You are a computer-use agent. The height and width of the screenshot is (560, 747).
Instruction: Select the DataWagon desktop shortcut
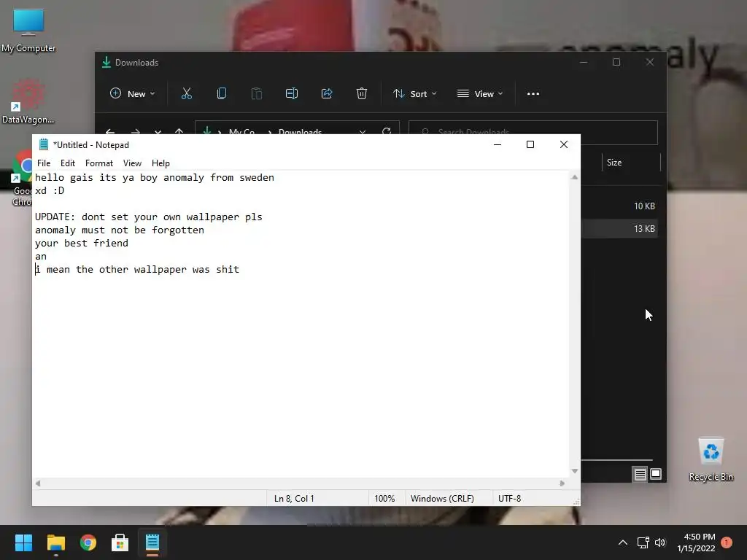(x=28, y=101)
